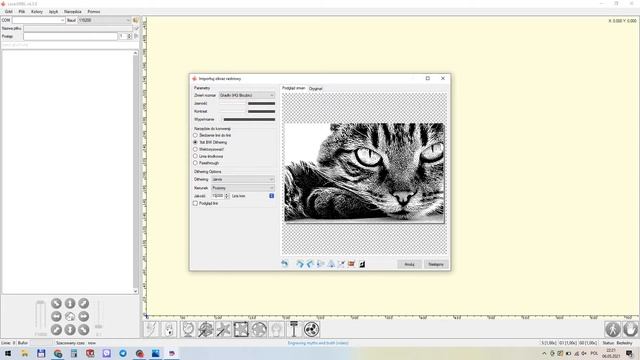Open the Windows Start menu

coord(7,353)
